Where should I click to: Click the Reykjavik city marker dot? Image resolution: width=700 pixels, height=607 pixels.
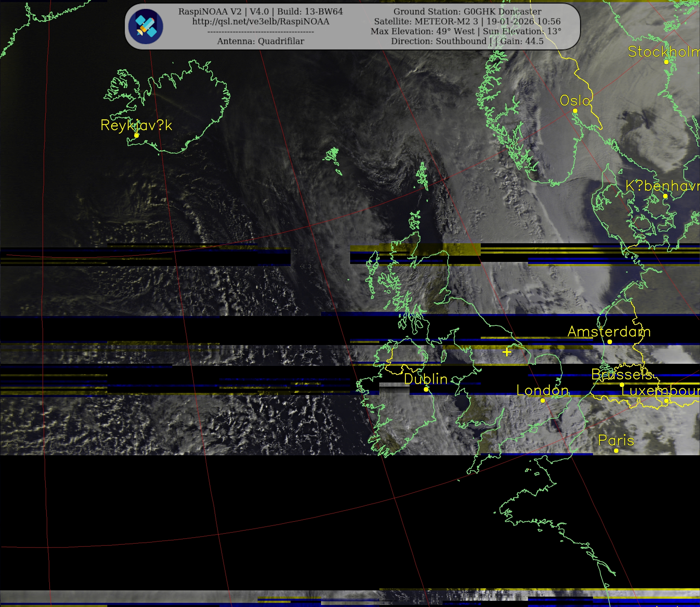[136, 135]
